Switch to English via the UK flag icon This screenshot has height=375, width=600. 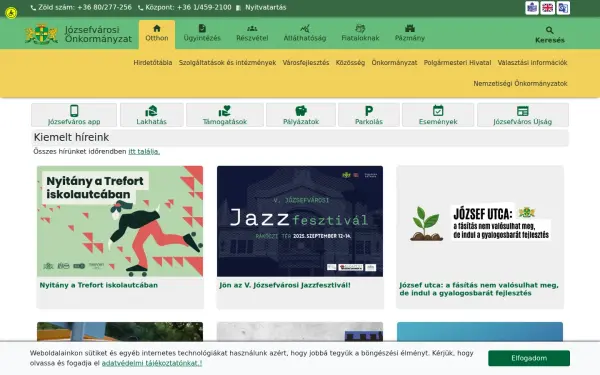tap(548, 8)
